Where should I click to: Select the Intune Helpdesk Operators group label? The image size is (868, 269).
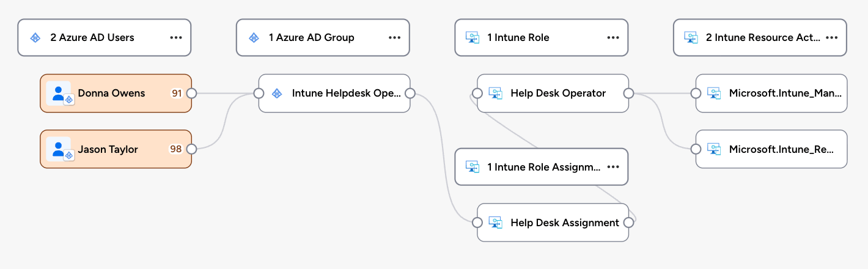pyautogui.click(x=346, y=94)
